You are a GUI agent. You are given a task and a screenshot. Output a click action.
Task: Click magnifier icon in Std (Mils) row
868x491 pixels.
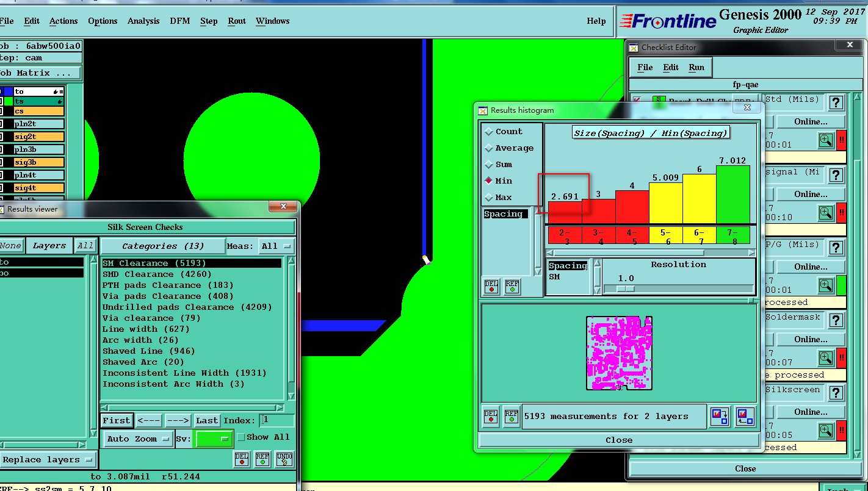click(x=826, y=141)
